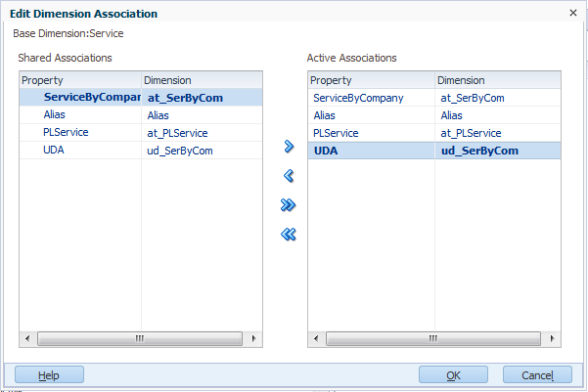Close the Edit Dimension Association dialog

pos(573,13)
